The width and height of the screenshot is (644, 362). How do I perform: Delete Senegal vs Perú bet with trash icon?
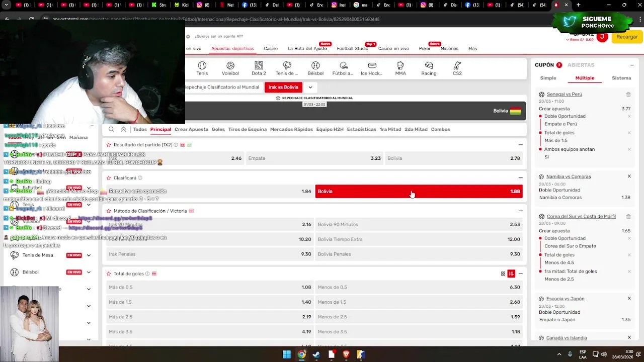(x=628, y=94)
